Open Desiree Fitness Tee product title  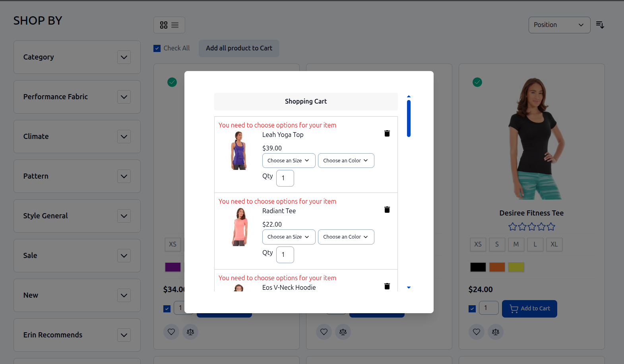pyautogui.click(x=531, y=213)
